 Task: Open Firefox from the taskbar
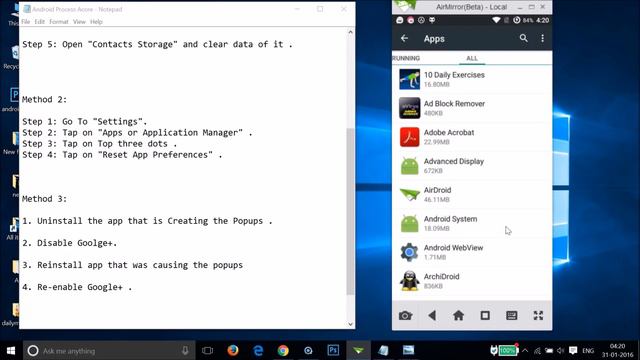[233, 350]
